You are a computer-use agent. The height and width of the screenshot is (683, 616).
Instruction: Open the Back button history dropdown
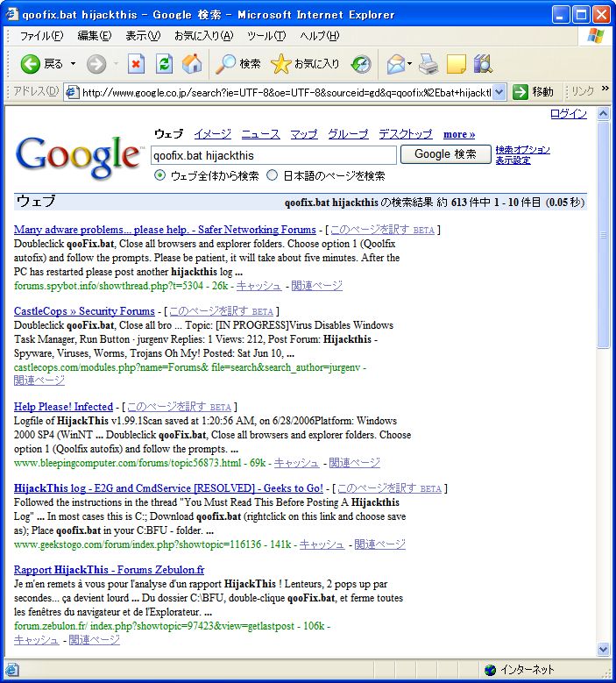coord(73,64)
